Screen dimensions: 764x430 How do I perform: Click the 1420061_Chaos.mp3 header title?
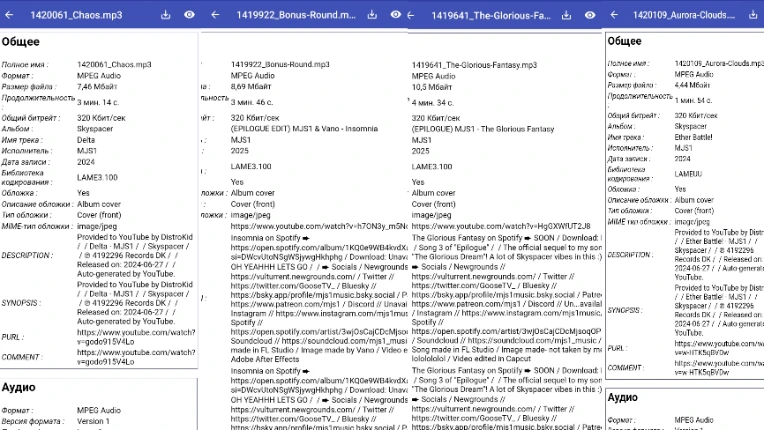click(x=76, y=15)
